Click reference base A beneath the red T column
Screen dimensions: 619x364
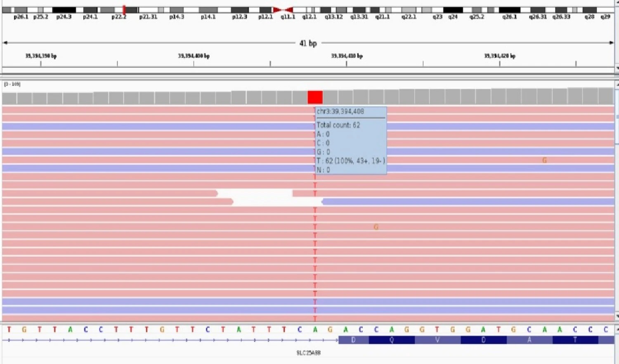[x=315, y=330]
